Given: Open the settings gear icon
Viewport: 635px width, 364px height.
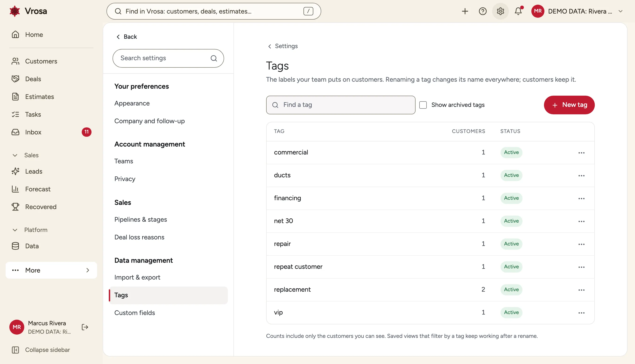Looking at the screenshot, I should (x=500, y=11).
